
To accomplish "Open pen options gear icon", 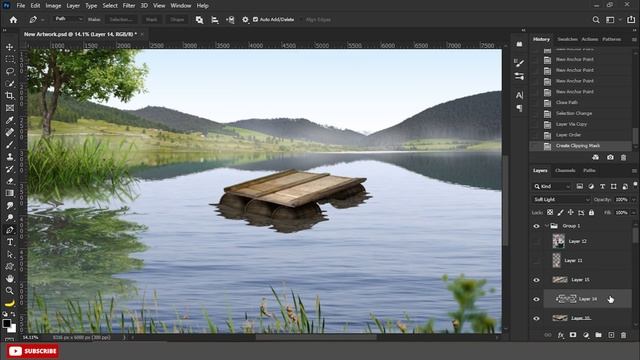I will click(x=245, y=20).
